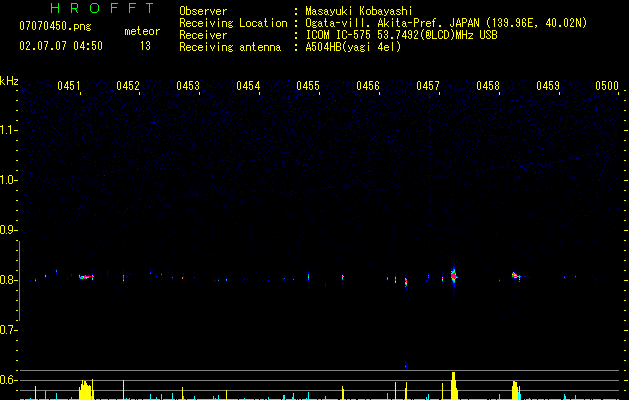Image resolution: width=629 pixels, height=400 pixels.
Task: Click the Observer field label
Action: [x=203, y=11]
